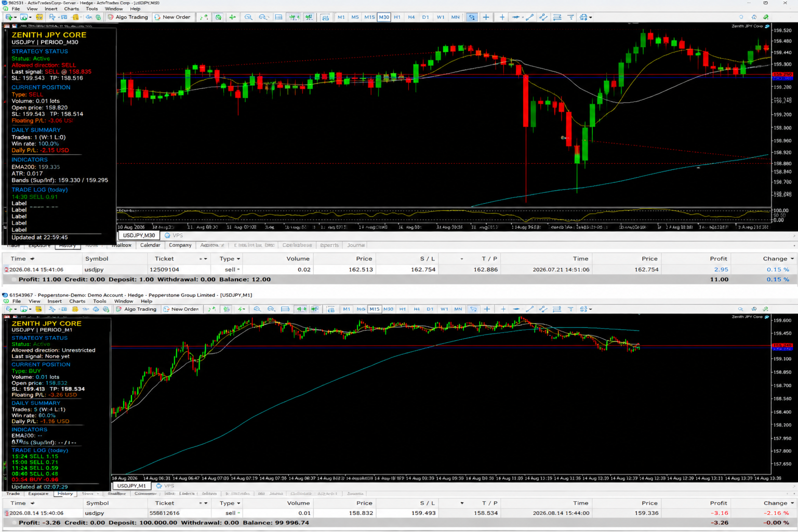This screenshot has height=532, width=798.
Task: Select crosshair tool in top toolbar
Action: click(486, 17)
